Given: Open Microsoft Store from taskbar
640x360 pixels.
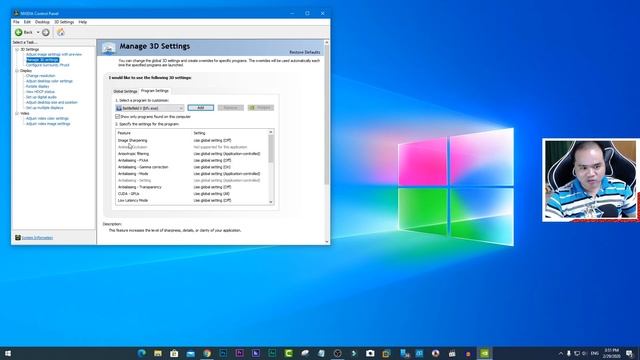Looking at the screenshot, I should (174, 353).
